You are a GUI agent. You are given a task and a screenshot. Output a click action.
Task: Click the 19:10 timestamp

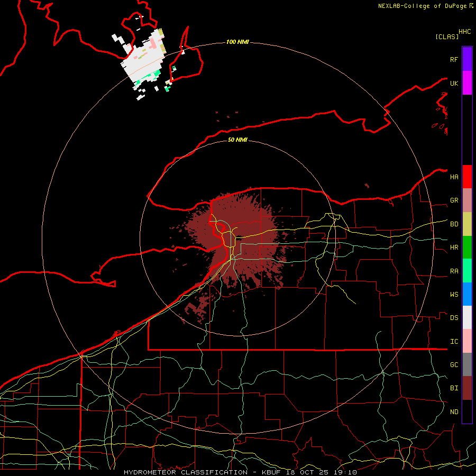(x=345, y=472)
